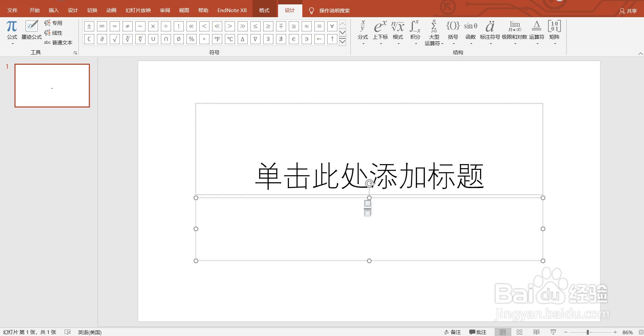
Task: Open the Animations tab
Action: pyautogui.click(x=111, y=10)
